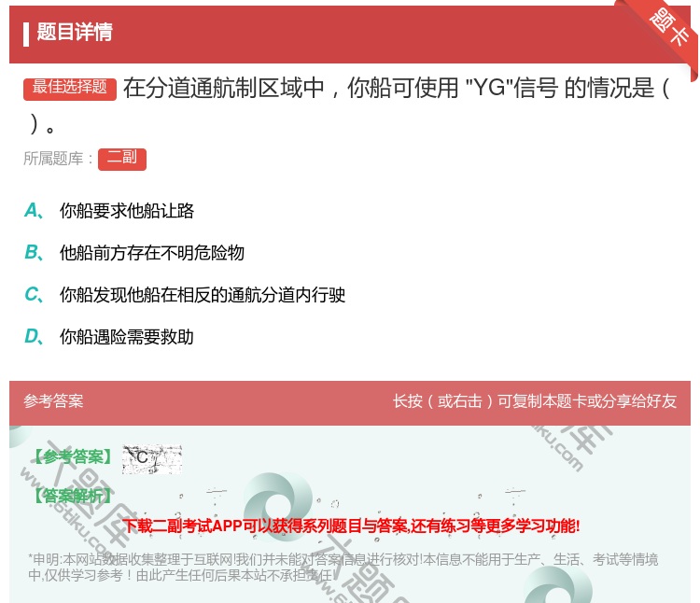
Task: Select option A 你船要求他船让路
Action: coord(109,211)
